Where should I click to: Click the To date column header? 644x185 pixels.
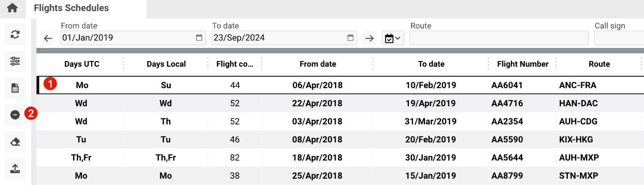(431, 64)
